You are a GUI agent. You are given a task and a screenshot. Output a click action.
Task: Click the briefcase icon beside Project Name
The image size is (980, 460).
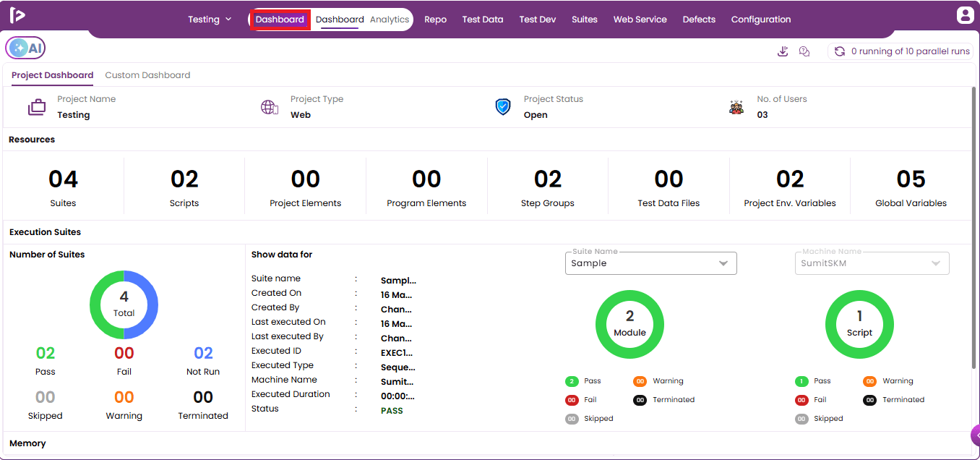coord(37,108)
